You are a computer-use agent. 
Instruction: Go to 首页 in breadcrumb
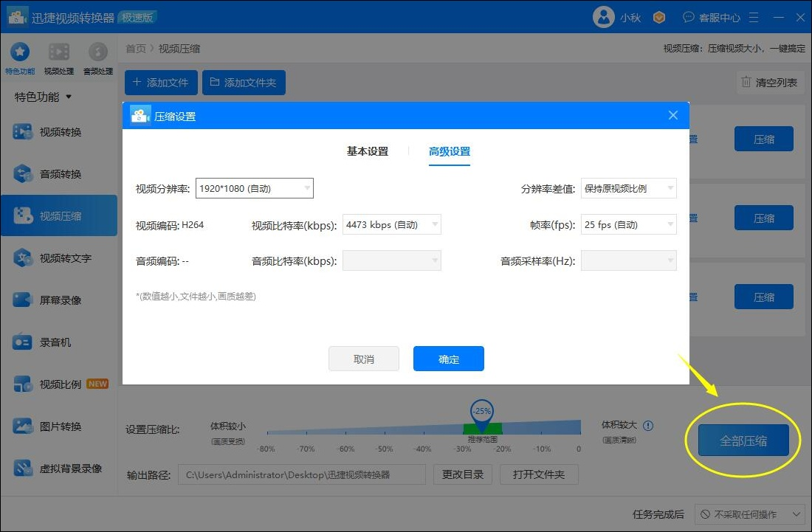(136, 49)
